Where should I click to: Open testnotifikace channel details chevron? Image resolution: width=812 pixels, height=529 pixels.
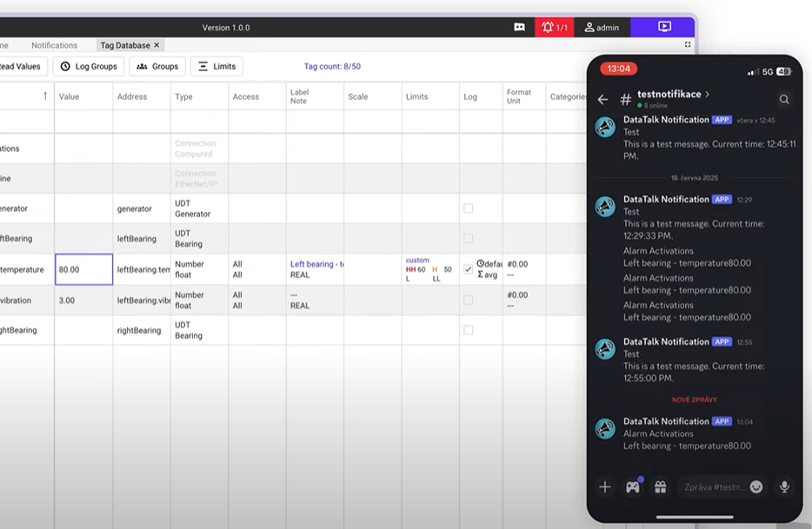(708, 94)
